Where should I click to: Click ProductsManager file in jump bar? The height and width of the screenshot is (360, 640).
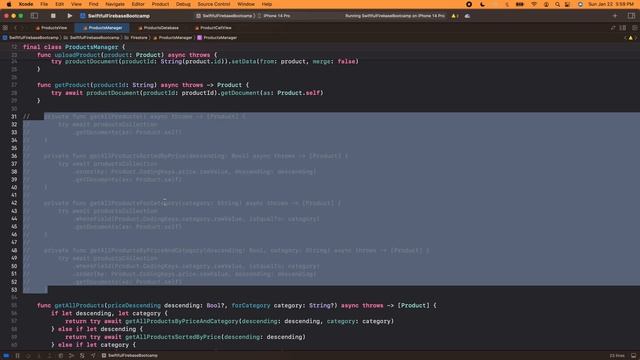click(x=173, y=38)
